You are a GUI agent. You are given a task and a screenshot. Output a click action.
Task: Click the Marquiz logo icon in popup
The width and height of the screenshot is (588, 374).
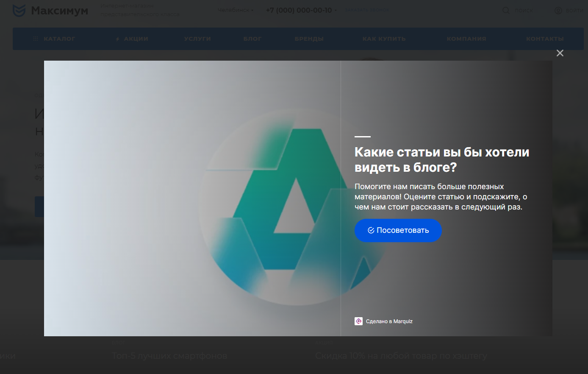point(358,321)
